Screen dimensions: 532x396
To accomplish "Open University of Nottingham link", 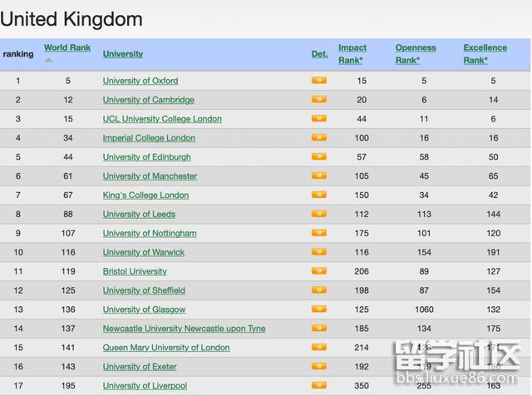I will (x=150, y=233).
